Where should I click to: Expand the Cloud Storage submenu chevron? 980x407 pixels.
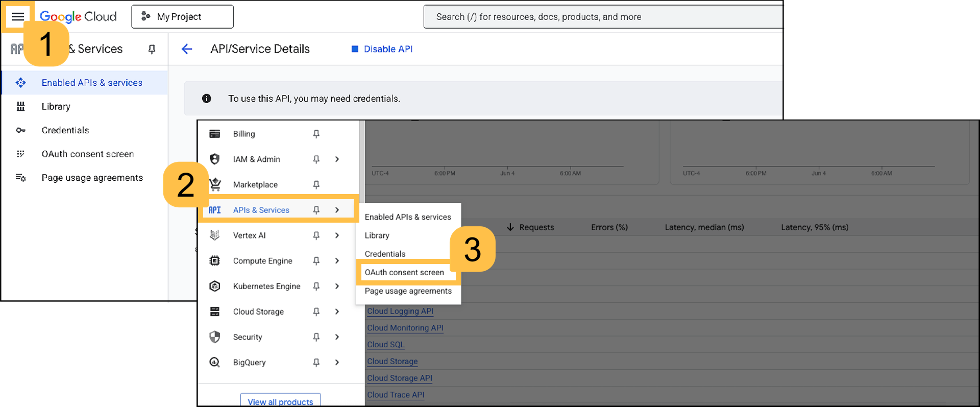pos(337,312)
